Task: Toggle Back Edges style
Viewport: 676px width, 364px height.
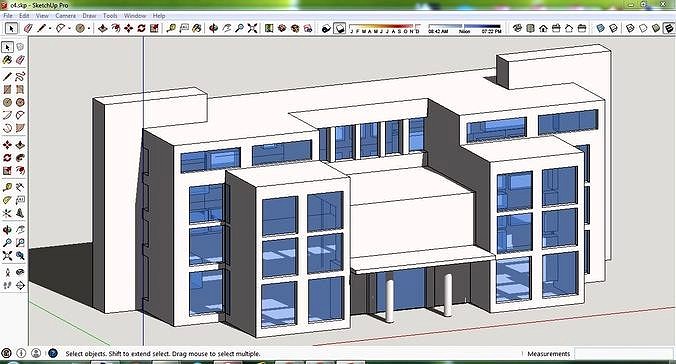Action: 613,28
